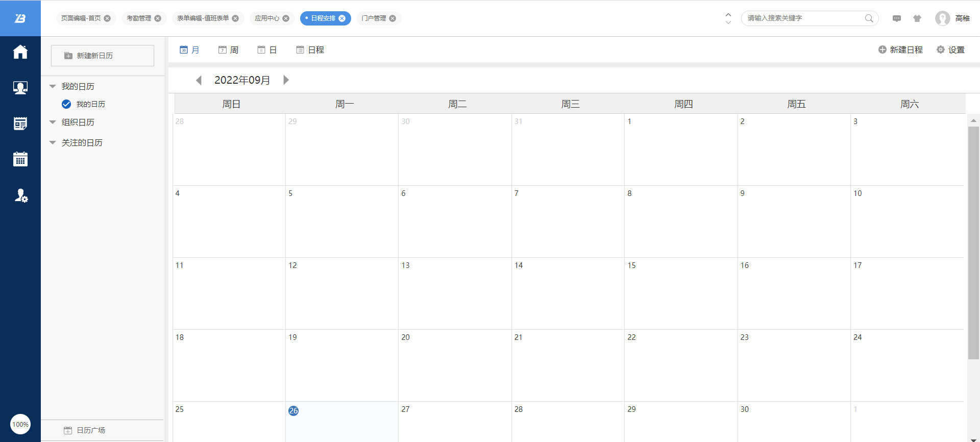Select the September 1 day cell
Image resolution: width=980 pixels, height=442 pixels.
pyautogui.click(x=681, y=150)
